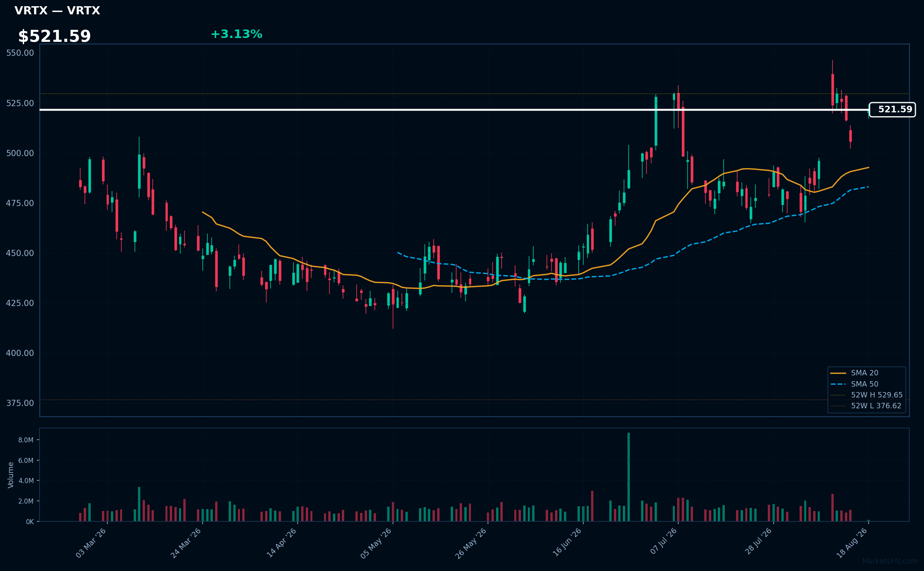Click the 28 Jul '26 date label

pyautogui.click(x=759, y=541)
